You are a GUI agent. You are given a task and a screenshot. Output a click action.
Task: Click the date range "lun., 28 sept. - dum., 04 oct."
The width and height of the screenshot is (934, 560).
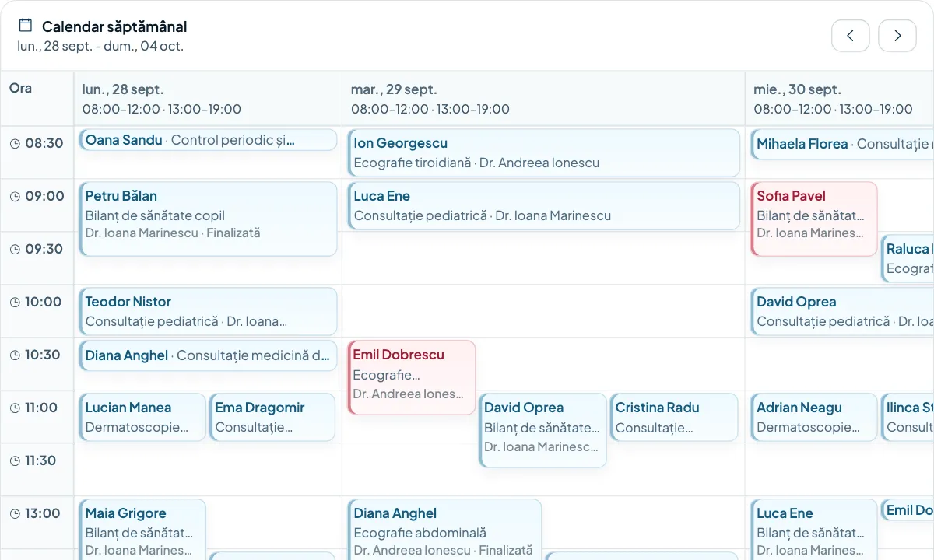(x=100, y=46)
